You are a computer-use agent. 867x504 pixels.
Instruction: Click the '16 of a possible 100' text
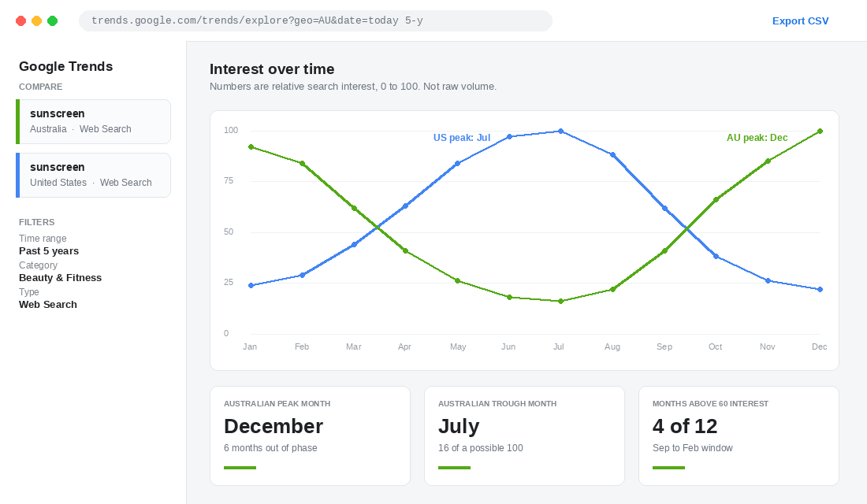pos(481,447)
